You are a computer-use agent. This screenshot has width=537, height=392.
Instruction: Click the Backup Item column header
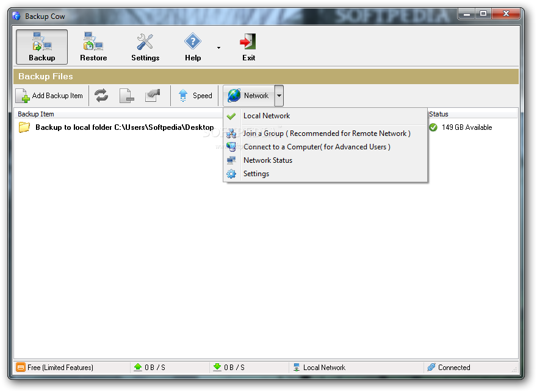tap(118, 114)
